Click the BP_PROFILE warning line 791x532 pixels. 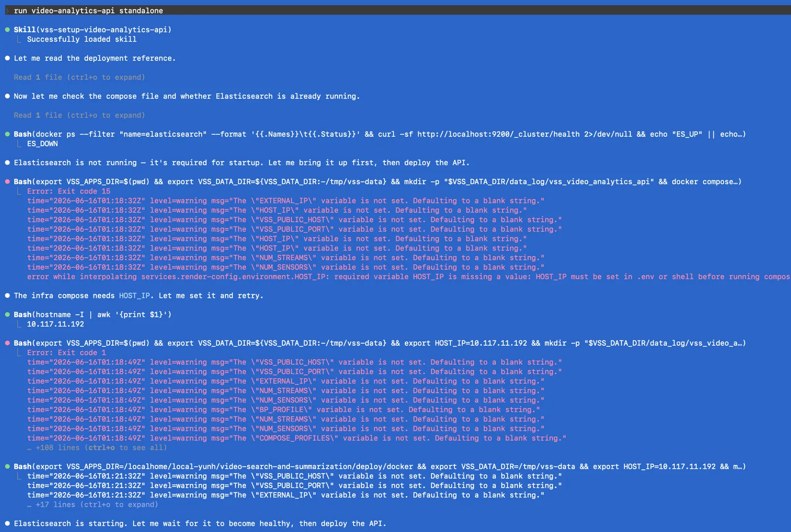click(283, 409)
